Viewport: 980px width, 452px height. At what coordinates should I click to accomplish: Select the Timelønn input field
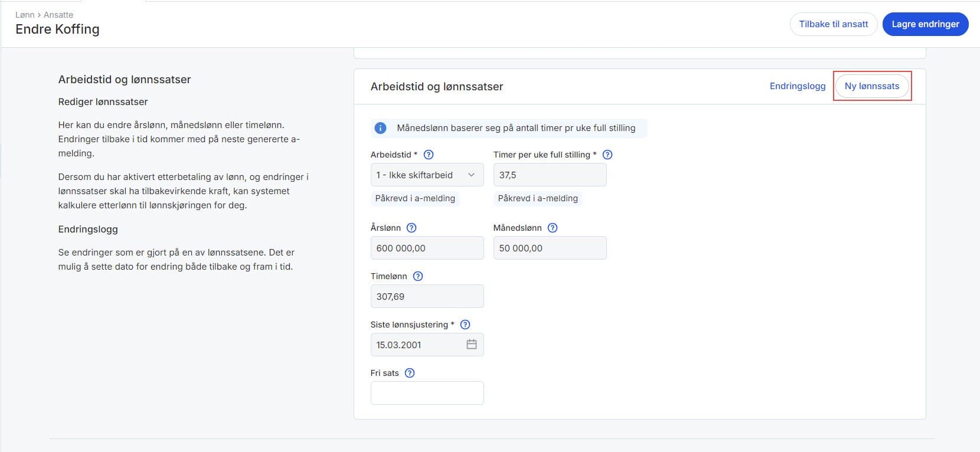tap(426, 297)
